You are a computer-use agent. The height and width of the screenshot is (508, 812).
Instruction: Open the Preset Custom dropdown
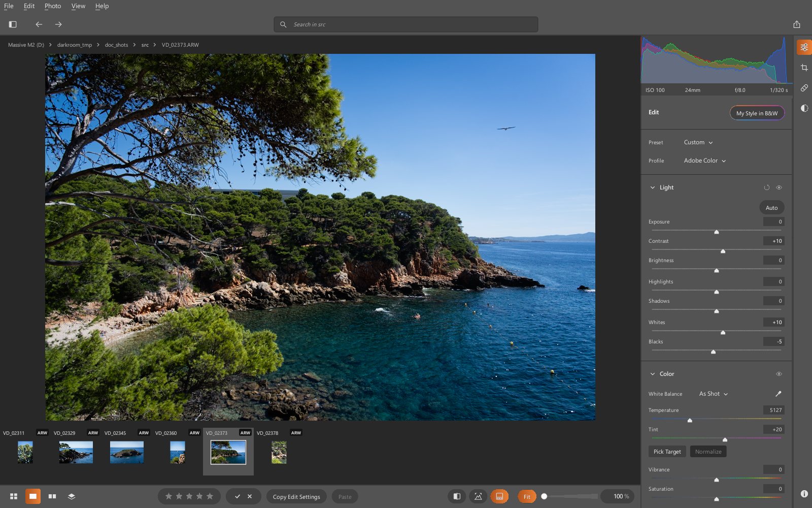[698, 142]
